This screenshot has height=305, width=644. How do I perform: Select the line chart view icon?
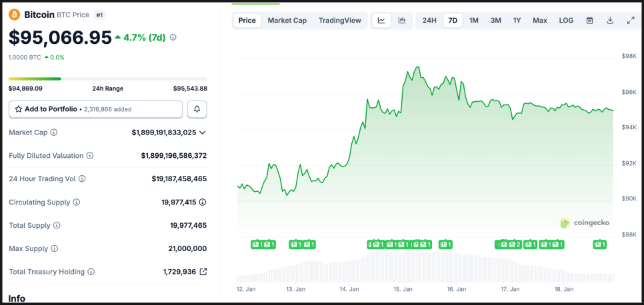[x=381, y=21]
